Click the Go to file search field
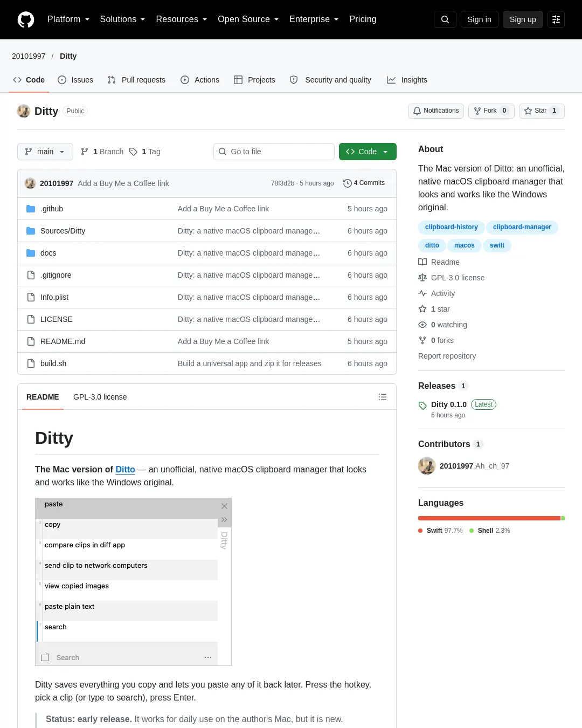This screenshot has width=582, height=728. (x=274, y=152)
